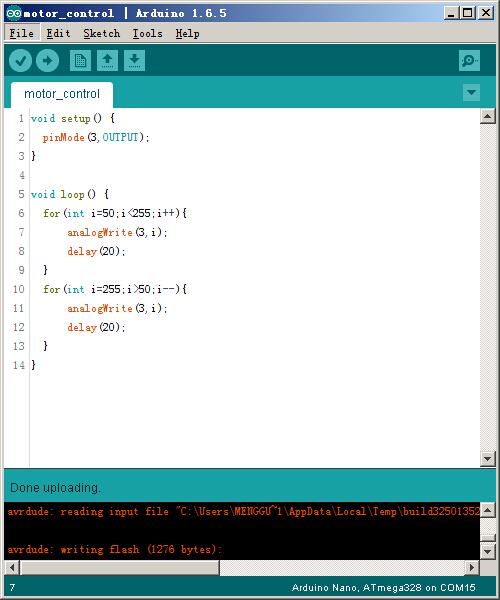This screenshot has width=500, height=600.
Task: Click console vertical scrollbar down arrow
Action: pos(488,551)
